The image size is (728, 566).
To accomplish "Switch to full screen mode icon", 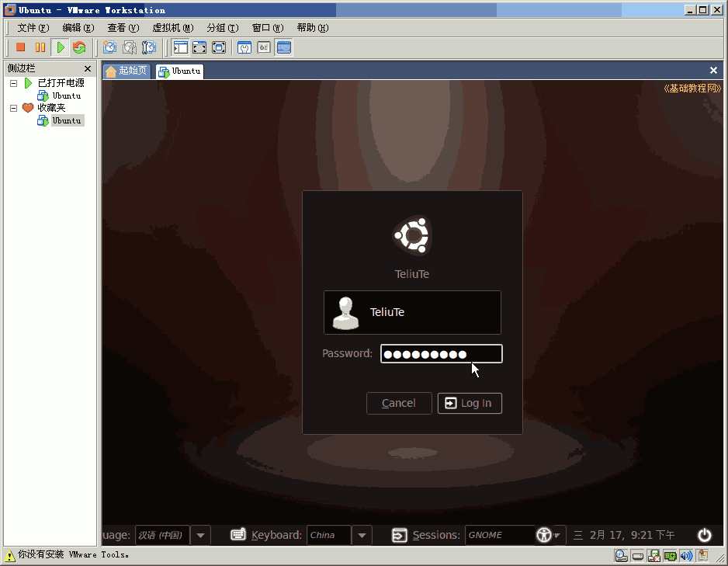I will (x=199, y=47).
